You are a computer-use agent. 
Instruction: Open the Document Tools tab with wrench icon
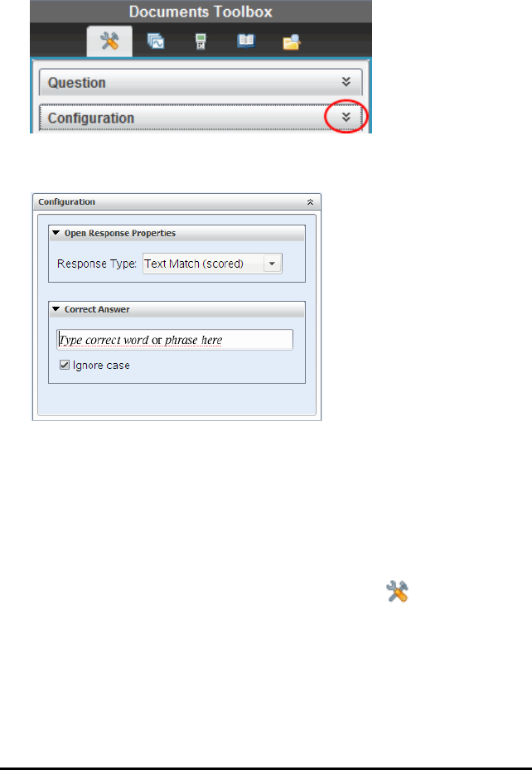109,41
